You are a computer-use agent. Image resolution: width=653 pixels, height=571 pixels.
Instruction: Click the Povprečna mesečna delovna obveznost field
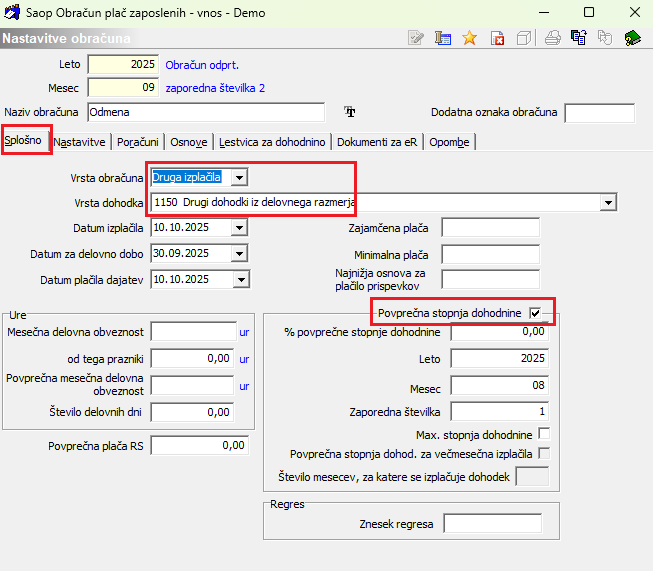[192, 385]
